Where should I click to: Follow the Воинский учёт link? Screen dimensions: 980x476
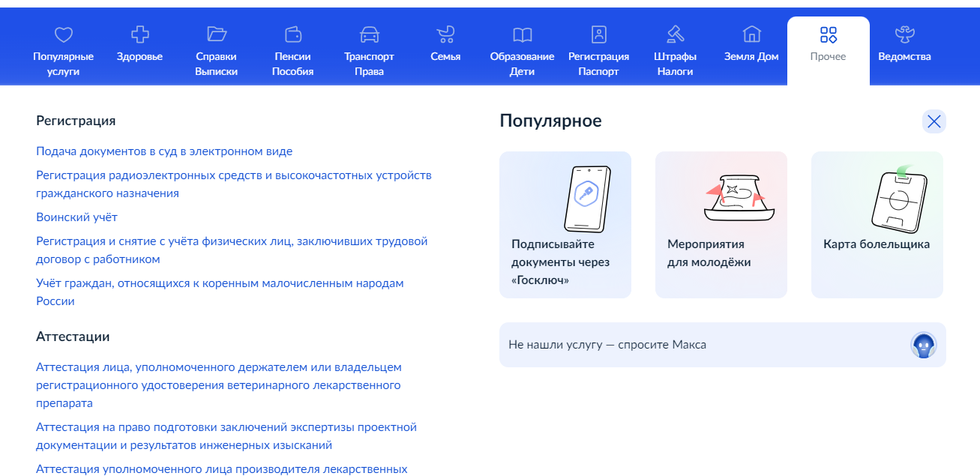[x=76, y=217]
